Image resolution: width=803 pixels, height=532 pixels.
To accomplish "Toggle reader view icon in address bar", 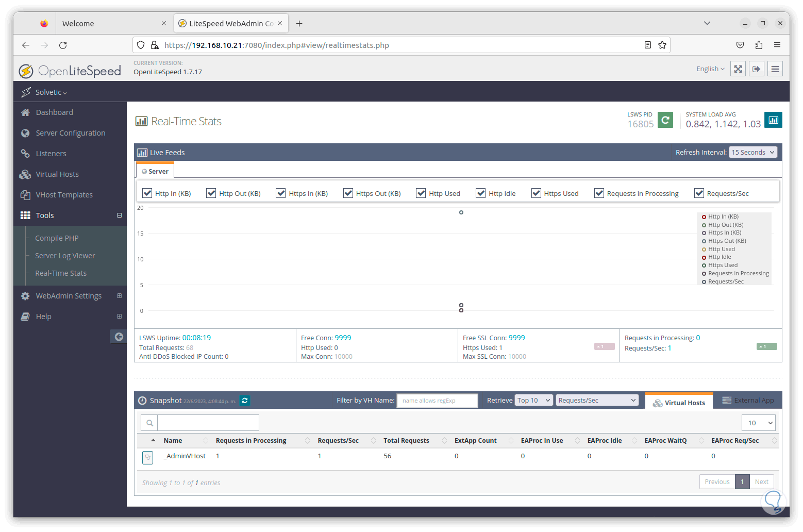I will pyautogui.click(x=648, y=45).
